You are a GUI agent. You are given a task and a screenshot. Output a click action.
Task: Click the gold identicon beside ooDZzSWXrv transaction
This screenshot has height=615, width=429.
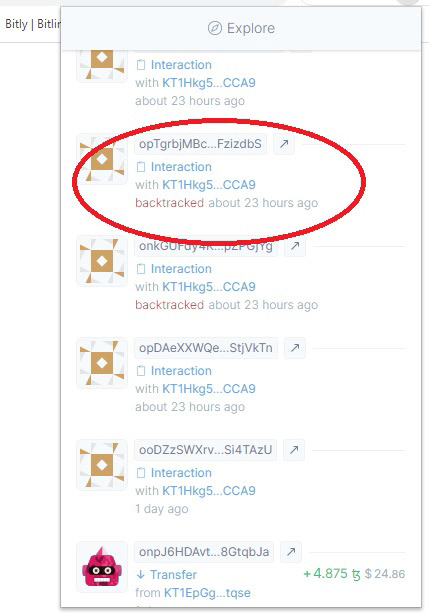click(102, 465)
